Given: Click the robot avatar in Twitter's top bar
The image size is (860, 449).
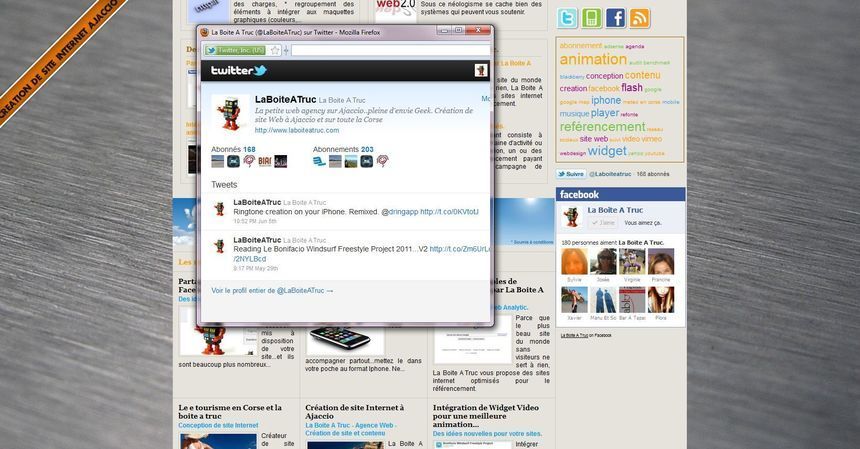Looking at the screenshot, I should point(480,71).
